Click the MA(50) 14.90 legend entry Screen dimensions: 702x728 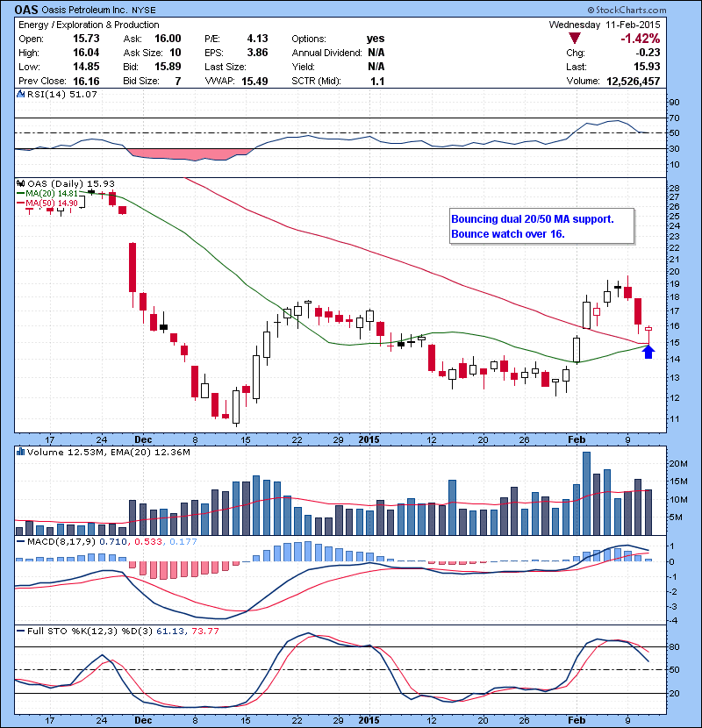coord(47,203)
